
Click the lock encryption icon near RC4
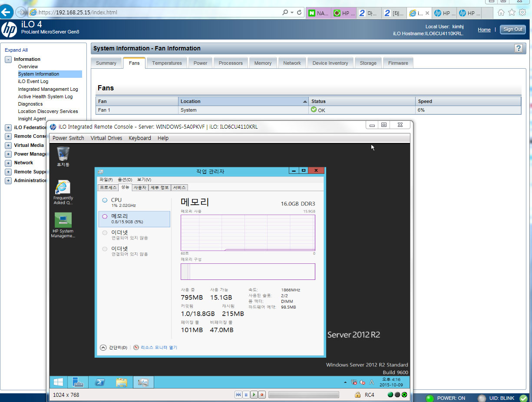[x=357, y=395]
